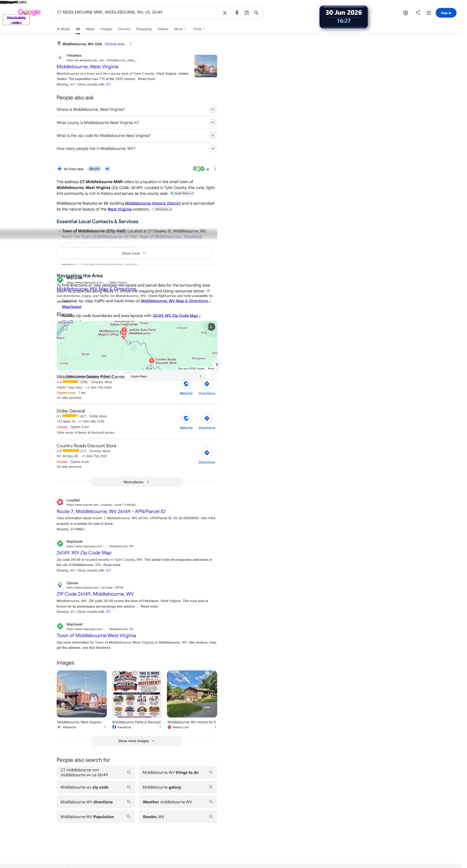This screenshot has height=868, width=467.
Task: Search 'Middlebourne galaxy' suggestion
Action: click(x=178, y=787)
